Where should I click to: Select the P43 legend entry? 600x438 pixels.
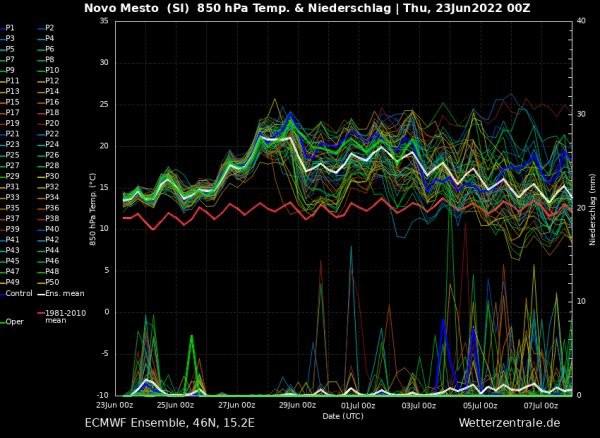click(x=12, y=250)
